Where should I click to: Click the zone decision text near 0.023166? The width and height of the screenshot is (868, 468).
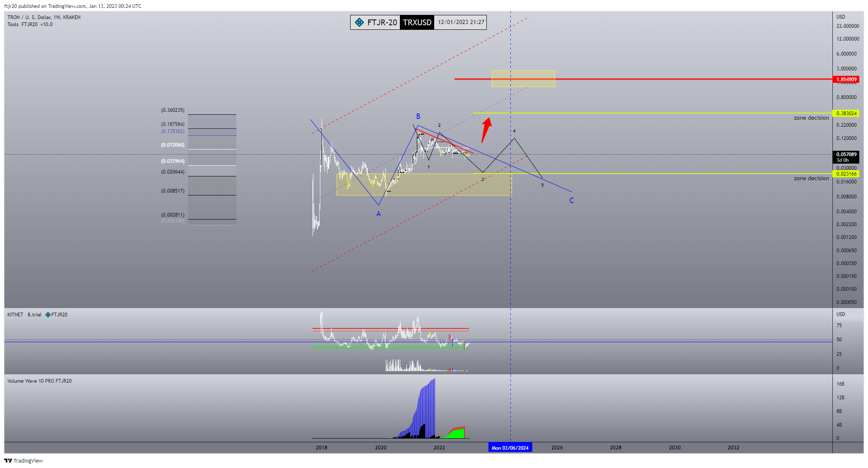[x=811, y=179]
